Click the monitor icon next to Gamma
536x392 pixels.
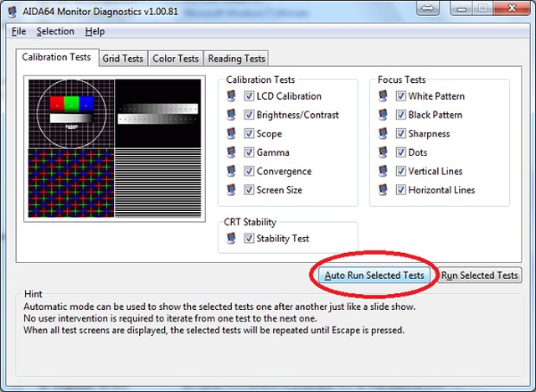tap(230, 152)
